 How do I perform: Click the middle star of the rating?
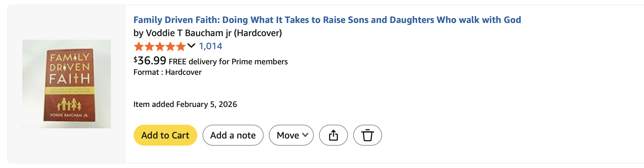point(160,47)
